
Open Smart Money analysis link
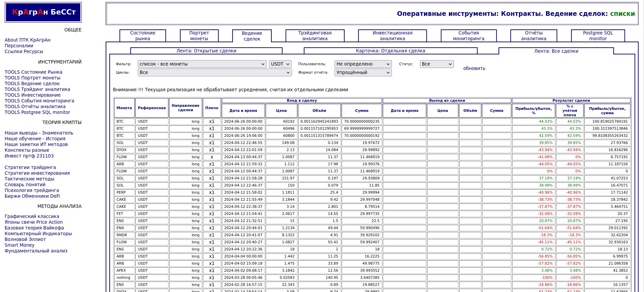coord(20,245)
